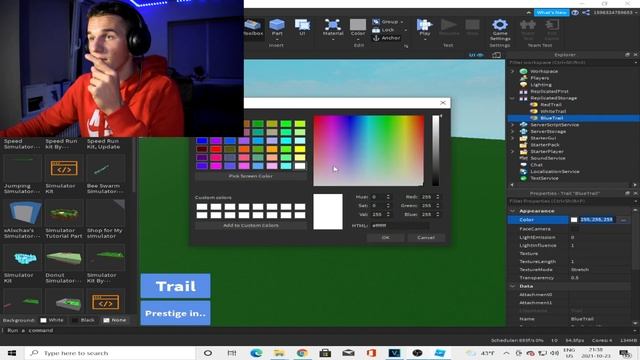Image resolution: width=640 pixels, height=360 pixels.
Task: Click the Trail button in the viewport
Action: click(176, 286)
